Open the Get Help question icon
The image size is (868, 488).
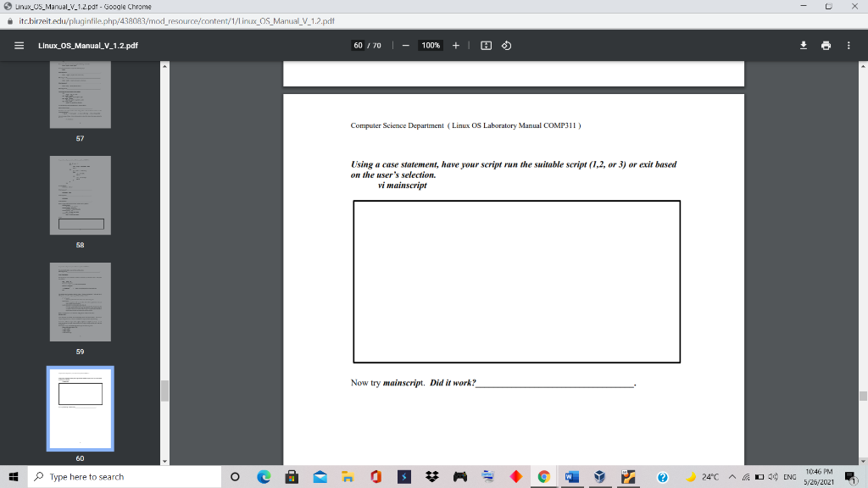click(x=663, y=476)
